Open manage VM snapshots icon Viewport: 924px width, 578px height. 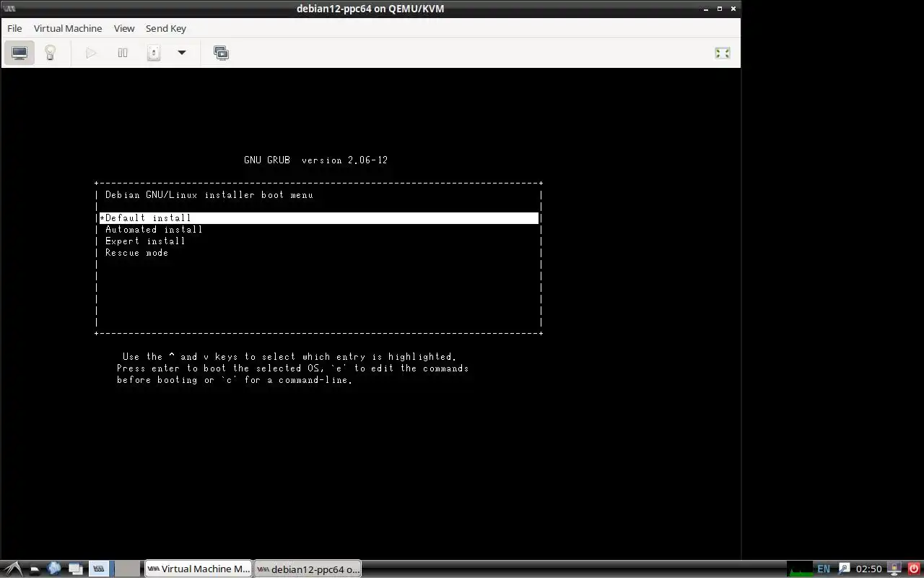point(221,53)
